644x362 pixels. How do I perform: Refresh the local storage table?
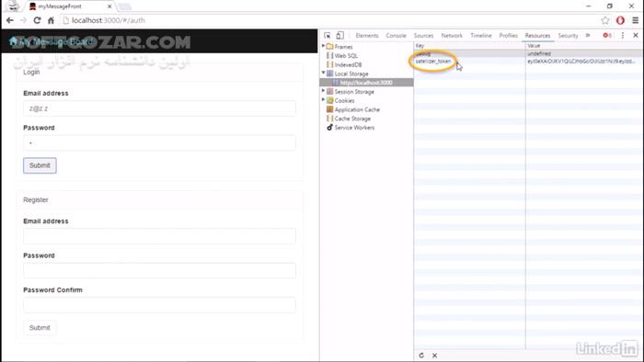(421, 356)
